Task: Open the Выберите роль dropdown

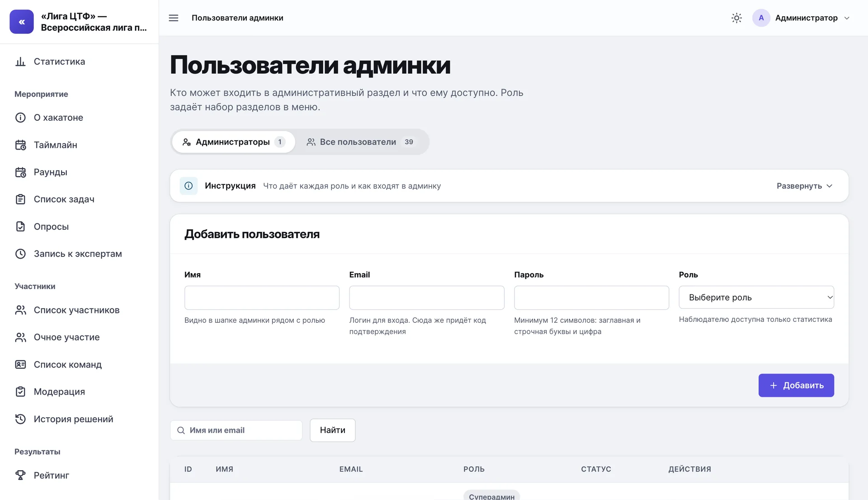Action: (756, 297)
